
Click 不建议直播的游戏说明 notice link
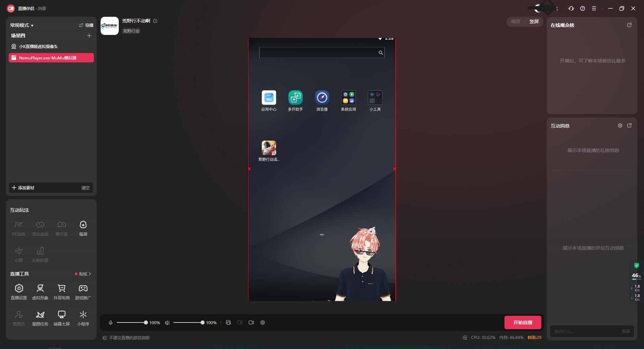129,338
